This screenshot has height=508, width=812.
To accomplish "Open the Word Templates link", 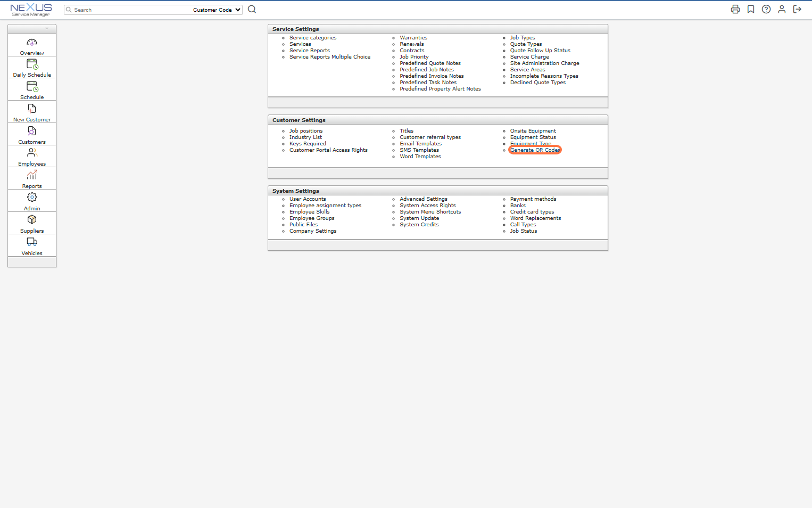I will 420,157.
